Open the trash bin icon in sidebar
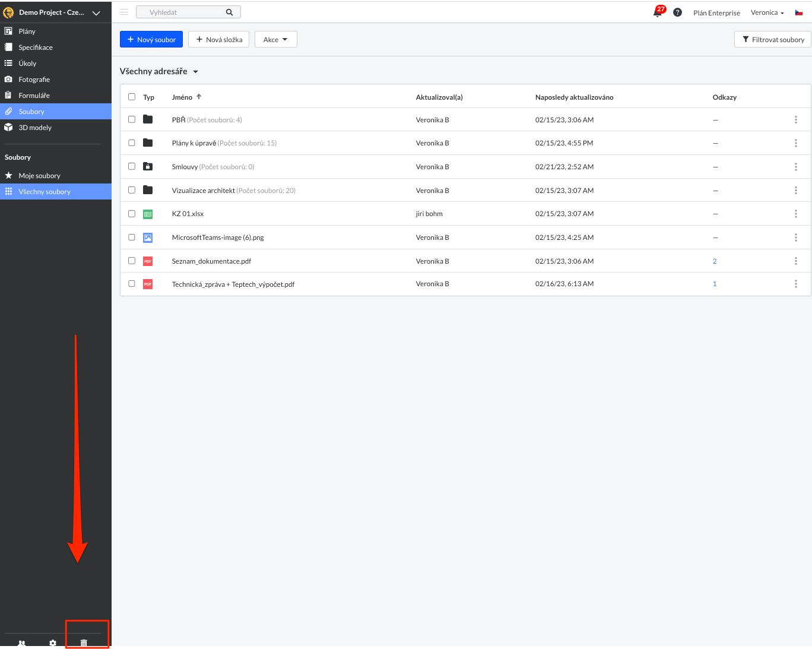The width and height of the screenshot is (812, 649). 84,642
